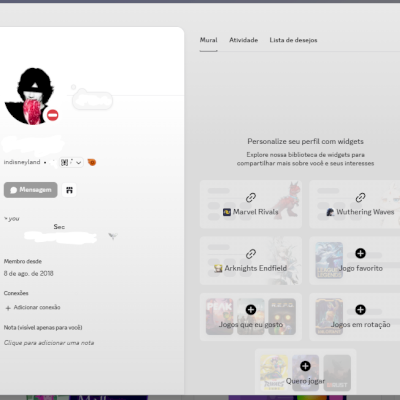This screenshot has width=400, height=400.
Task: Click the link icon above Wuthering Waves
Action: [x=360, y=198]
